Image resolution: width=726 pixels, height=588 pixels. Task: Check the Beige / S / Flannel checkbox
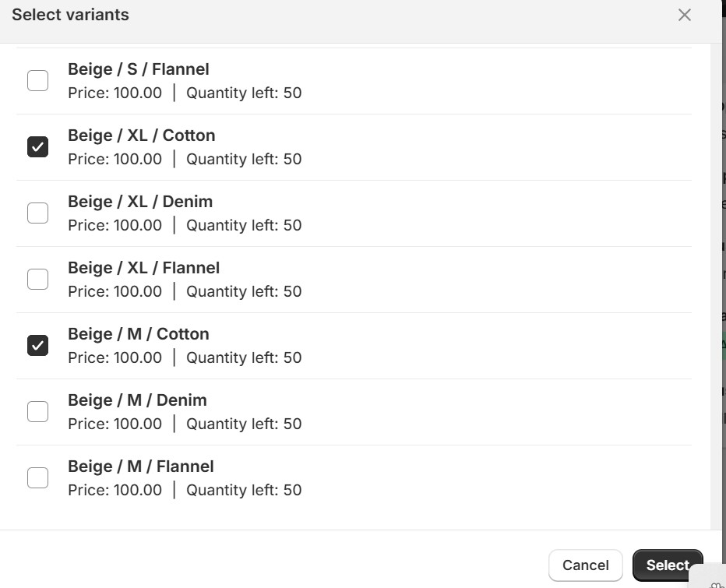(x=37, y=80)
